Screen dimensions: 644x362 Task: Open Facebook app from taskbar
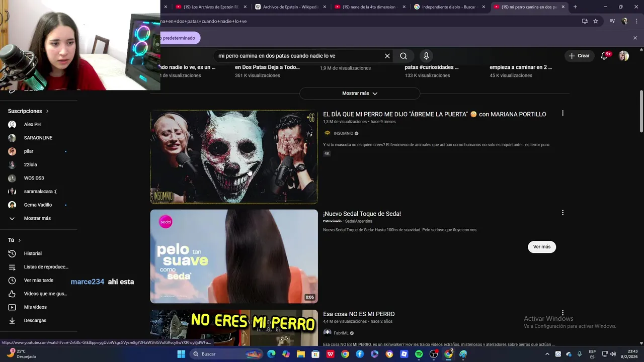pos(360,354)
